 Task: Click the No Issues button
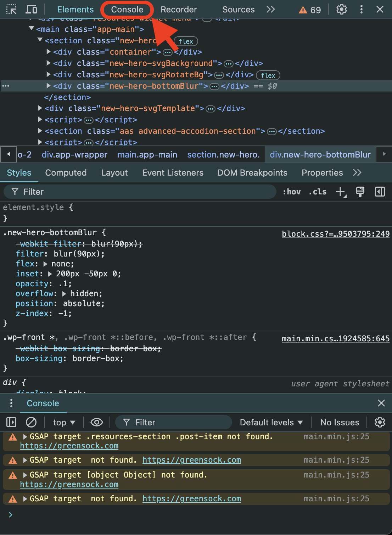[340, 423]
